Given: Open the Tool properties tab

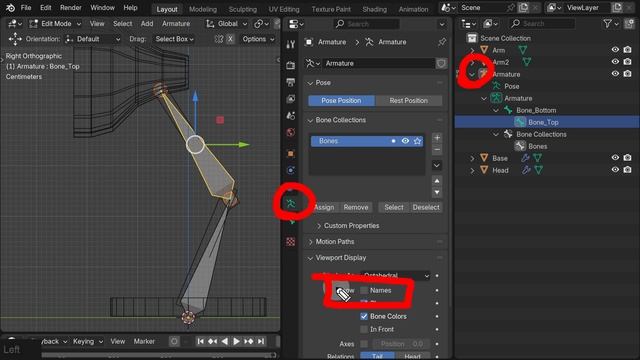Looking at the screenshot, I should pos(291,44).
